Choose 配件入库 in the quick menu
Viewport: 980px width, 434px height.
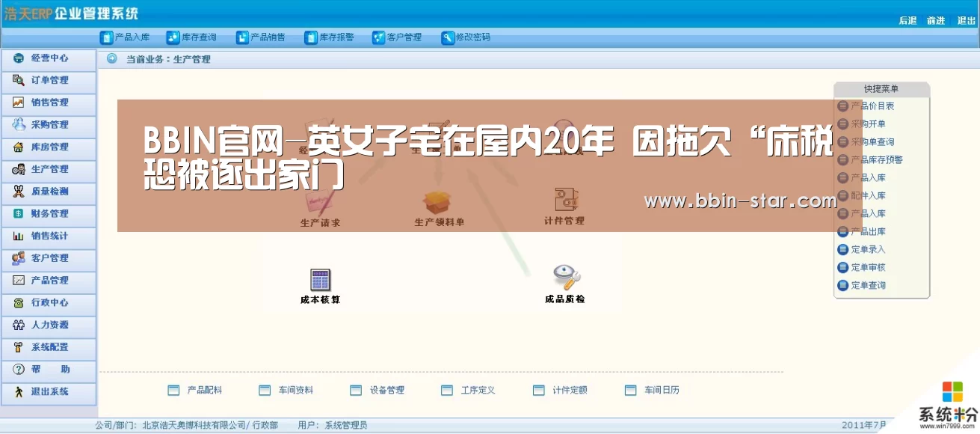[862, 196]
